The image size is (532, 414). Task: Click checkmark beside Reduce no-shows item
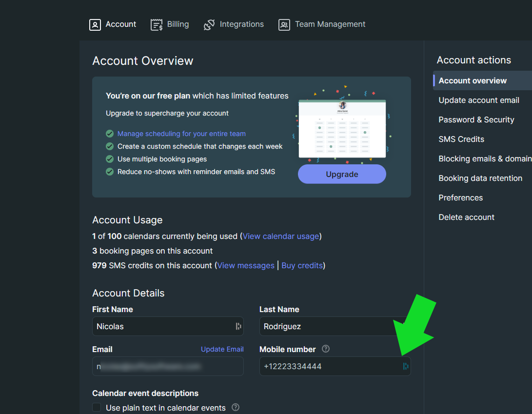pyautogui.click(x=110, y=172)
